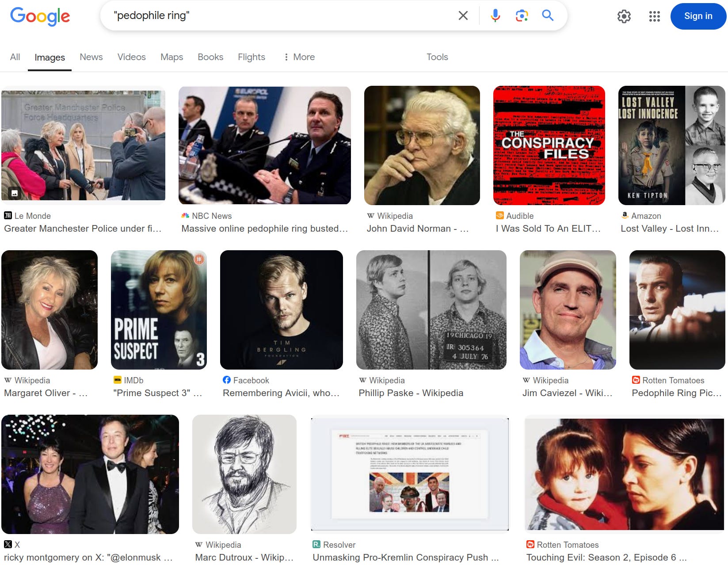The height and width of the screenshot is (565, 728).
Task: Click the 'Facebook' source name
Action: click(251, 380)
